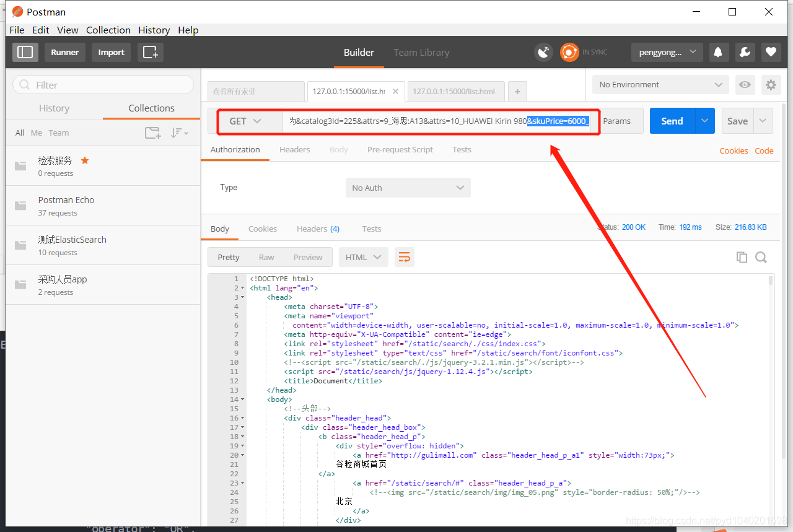The width and height of the screenshot is (793, 532).
Task: Open the History menu
Action: pyautogui.click(x=154, y=30)
